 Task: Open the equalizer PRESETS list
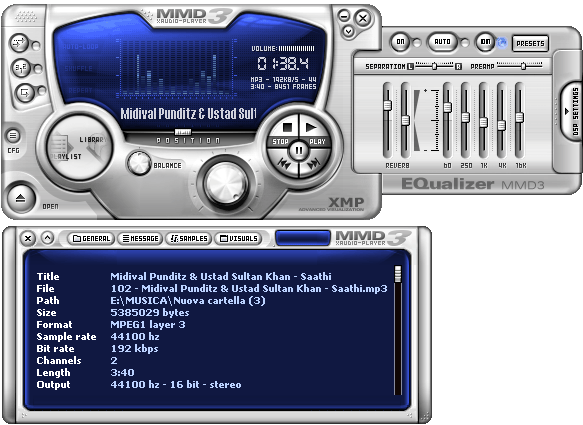pyautogui.click(x=530, y=44)
